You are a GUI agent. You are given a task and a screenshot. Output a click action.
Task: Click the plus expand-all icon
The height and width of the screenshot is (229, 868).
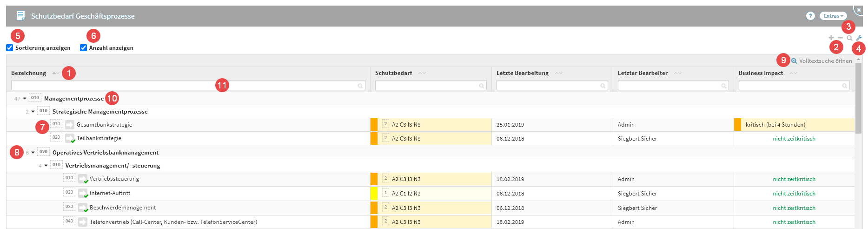831,38
